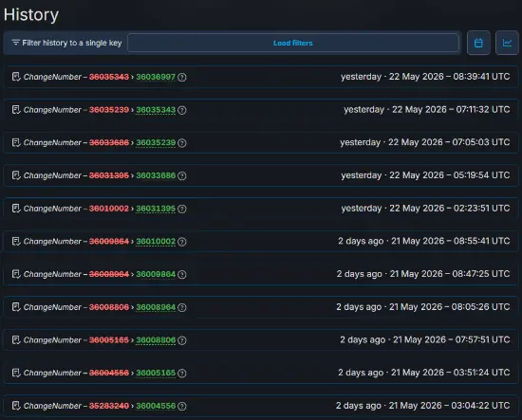Click help icon next to green 36009864
Screen dimensions: 522x420
coord(182,275)
